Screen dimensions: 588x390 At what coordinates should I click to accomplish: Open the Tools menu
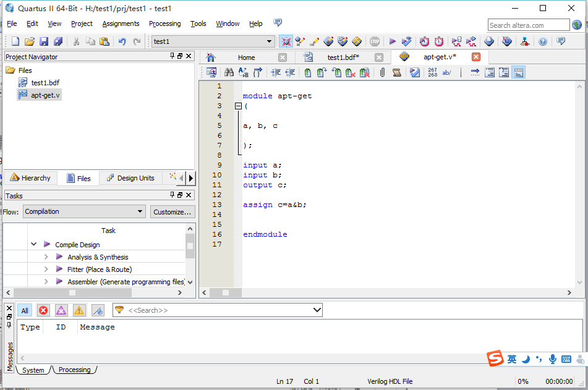[x=198, y=23]
